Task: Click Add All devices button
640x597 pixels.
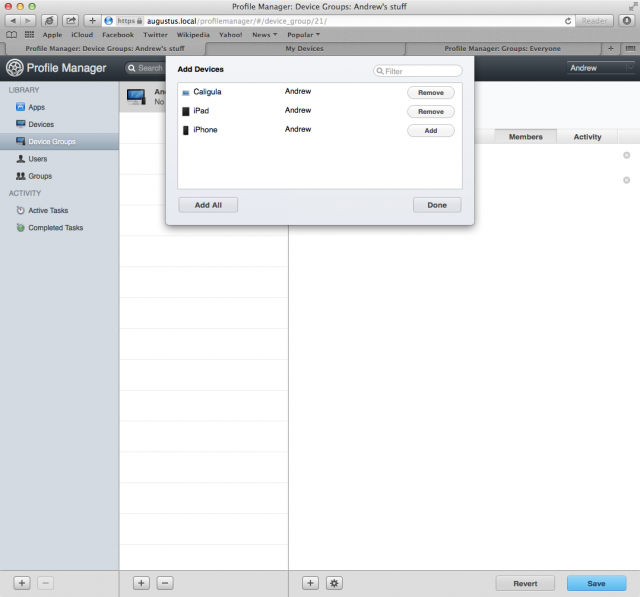Action: point(208,205)
